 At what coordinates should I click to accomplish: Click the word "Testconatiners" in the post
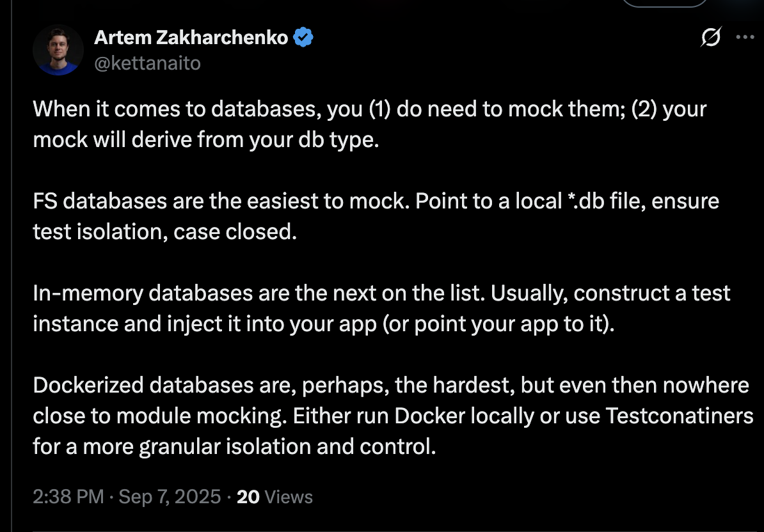pyautogui.click(x=679, y=416)
